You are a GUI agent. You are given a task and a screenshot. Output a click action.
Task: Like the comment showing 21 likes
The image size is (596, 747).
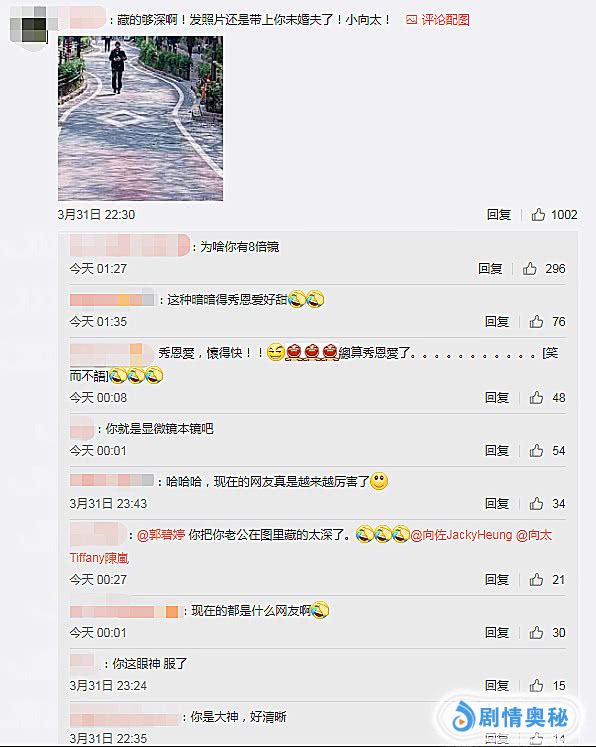(536, 579)
